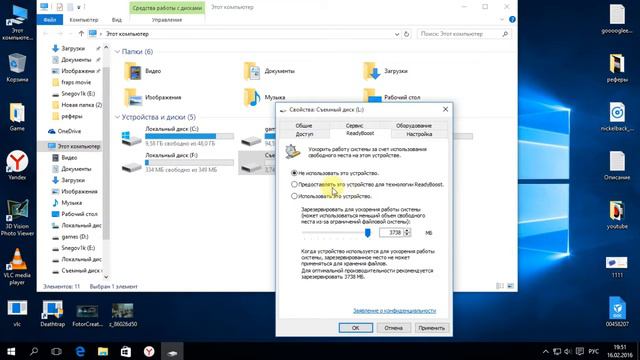Open 3D Vision Photo Viewer icon
The height and width of the screenshot is (360, 640).
(17, 218)
